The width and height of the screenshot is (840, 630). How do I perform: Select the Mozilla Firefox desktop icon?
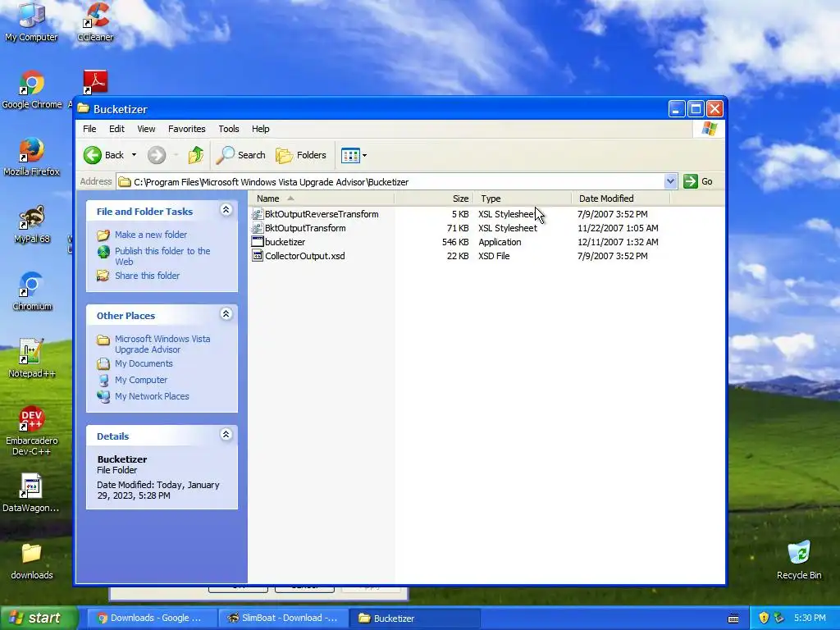(32, 157)
